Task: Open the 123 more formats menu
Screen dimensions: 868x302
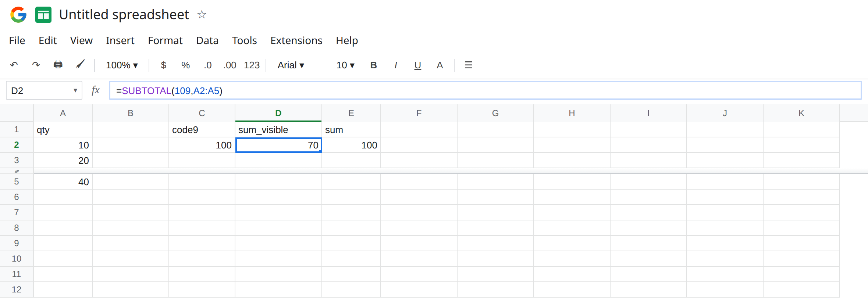Action: pos(252,65)
